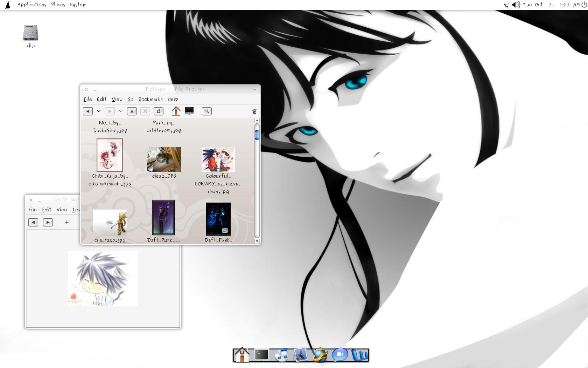Screen dimensions: 588x368
Task: Open File Browser window menu chevron
Action: point(254,89)
